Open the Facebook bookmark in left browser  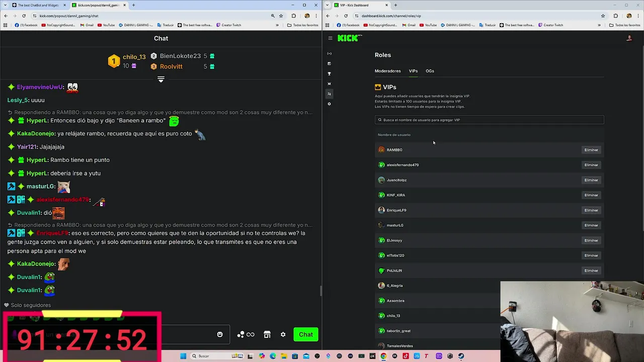26,25
